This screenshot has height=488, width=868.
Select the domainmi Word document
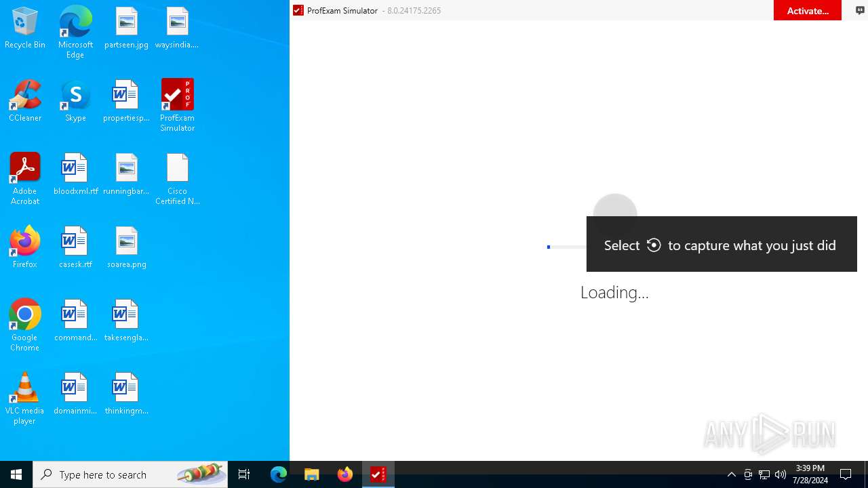tap(75, 394)
